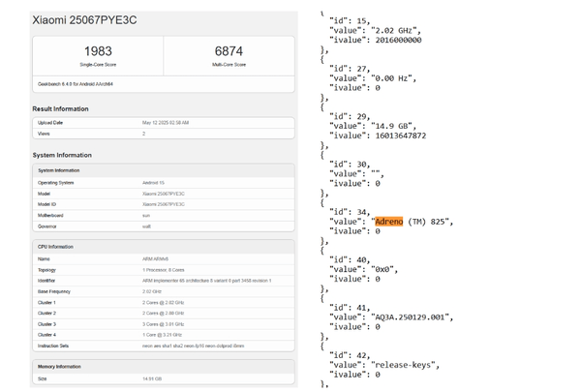This screenshot has width=581, height=392.
Task: Click the '"id": 40' JSON line
Action: coord(350,260)
